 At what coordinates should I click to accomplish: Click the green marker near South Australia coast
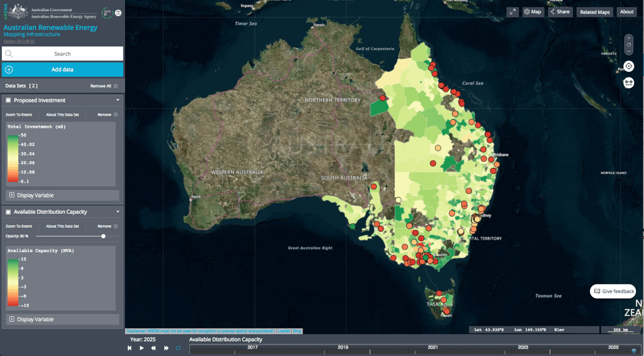[352, 226]
